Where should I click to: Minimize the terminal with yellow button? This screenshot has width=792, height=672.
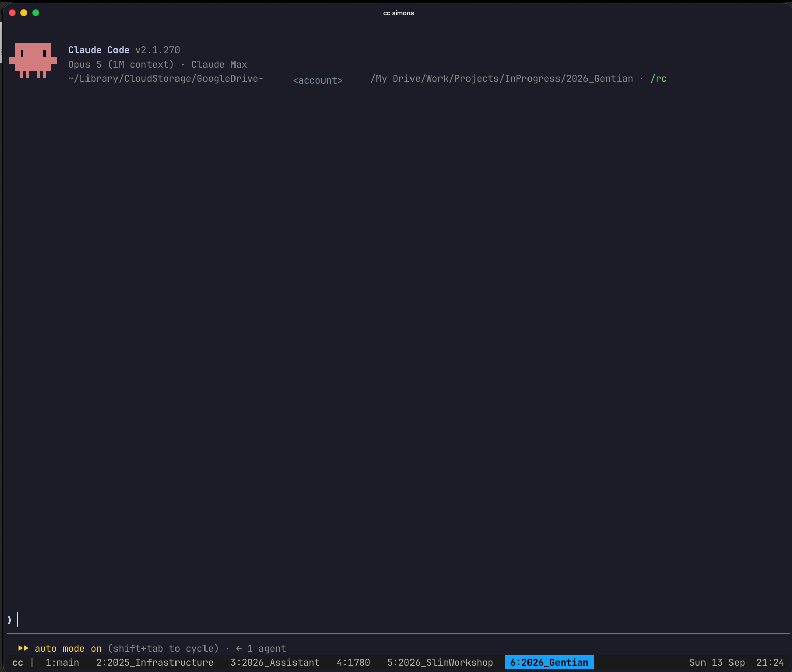coord(24,13)
